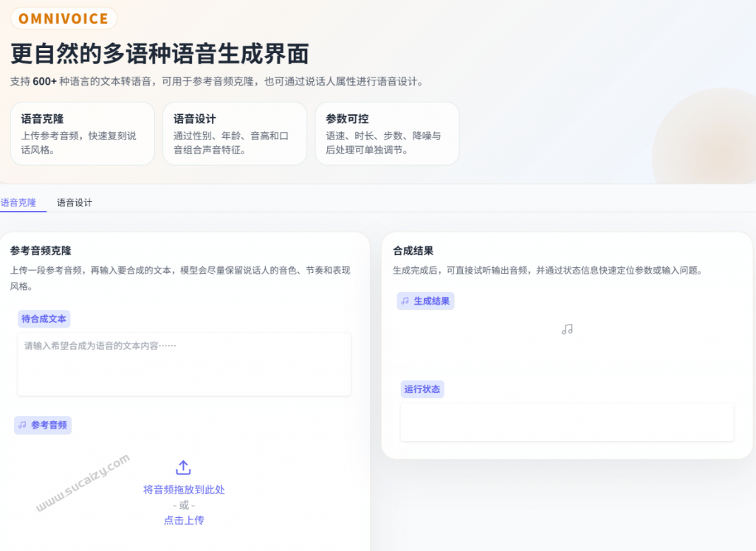Click the 合成结果 section heading
756x551 pixels.
tap(413, 251)
